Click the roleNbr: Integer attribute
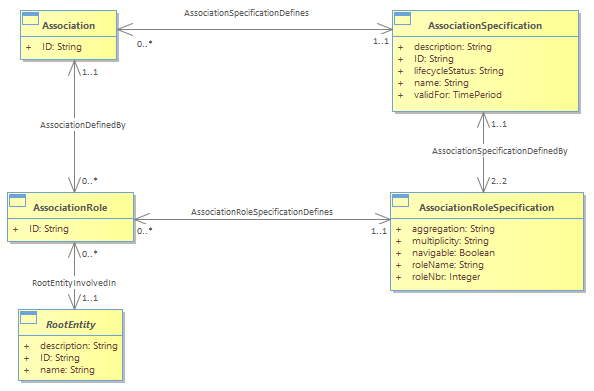Viewport: 594px width, 391px height. (x=446, y=277)
